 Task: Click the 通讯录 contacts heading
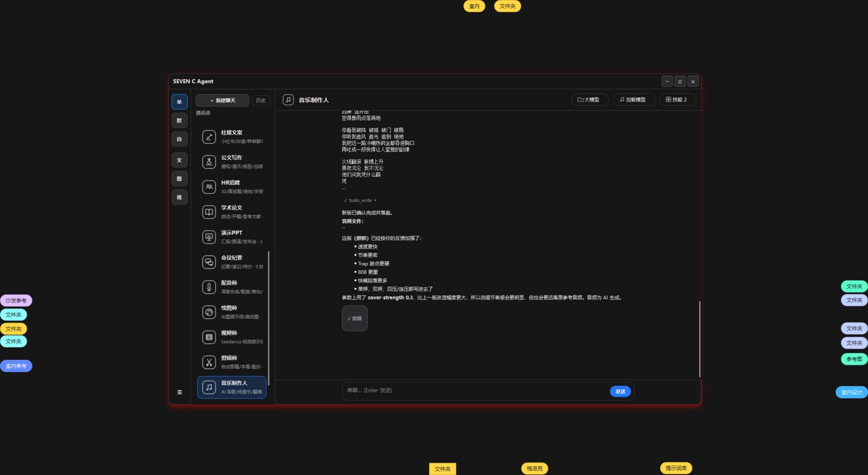[x=203, y=113]
